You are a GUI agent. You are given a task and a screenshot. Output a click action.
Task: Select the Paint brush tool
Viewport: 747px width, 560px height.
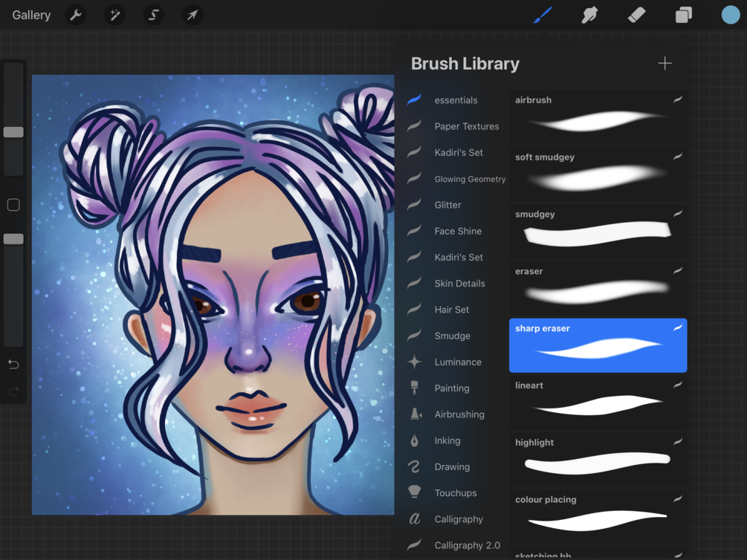click(x=543, y=16)
